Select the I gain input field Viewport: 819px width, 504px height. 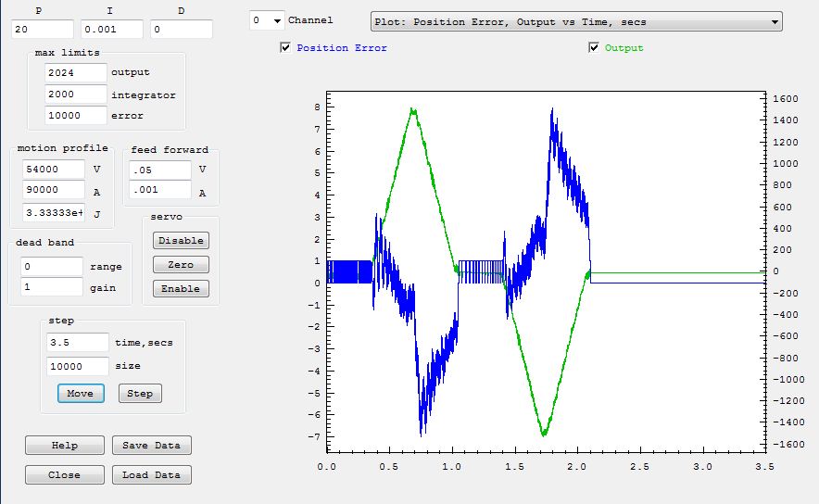(x=111, y=30)
